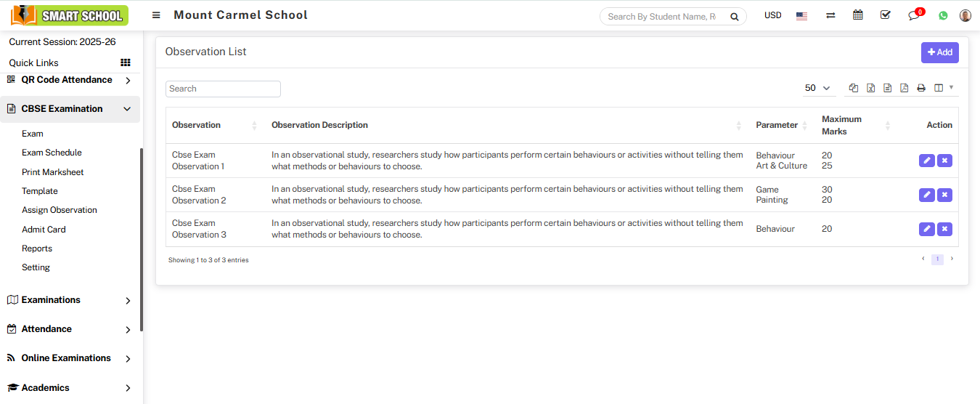This screenshot has width=980, height=404.
Task: Print the observation list
Action: point(921,88)
